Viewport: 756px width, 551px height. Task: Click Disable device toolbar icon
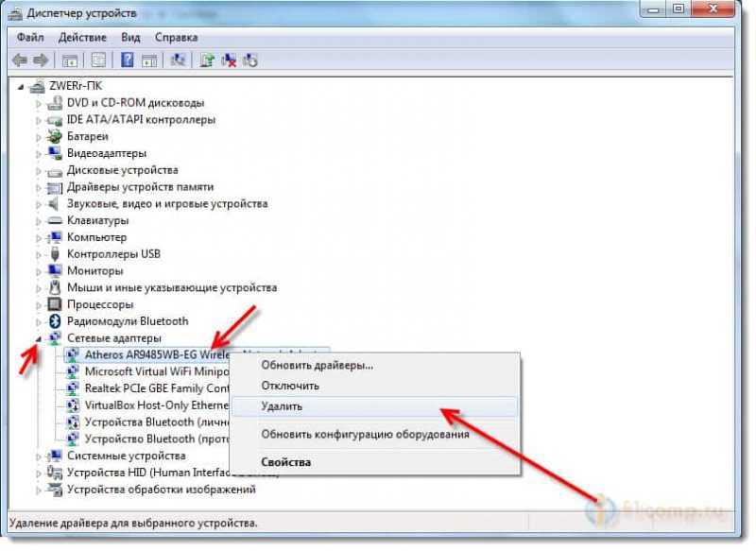(250, 60)
